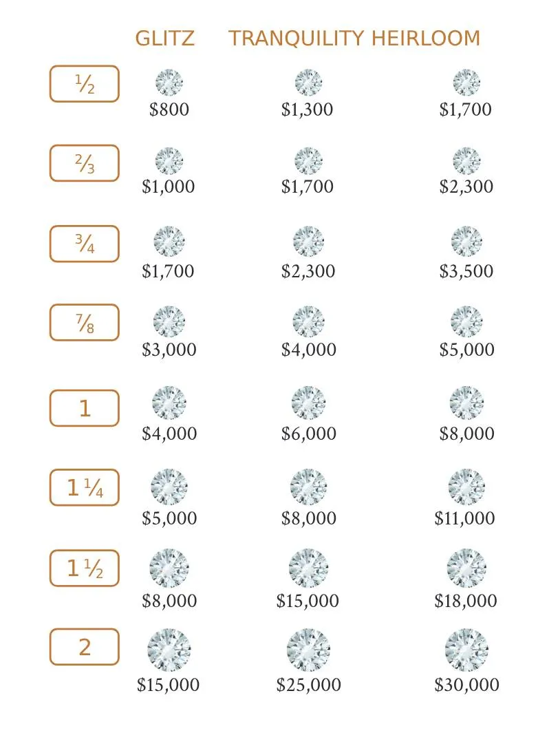Screen dimensions: 560x733
Task: Select the 1 carat size button
Action: click(x=85, y=408)
